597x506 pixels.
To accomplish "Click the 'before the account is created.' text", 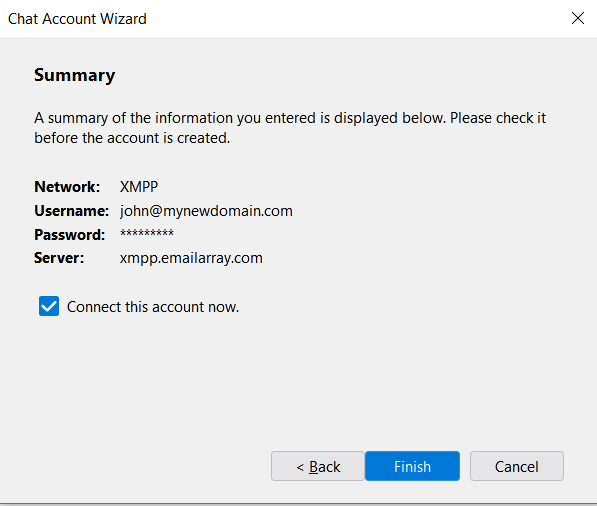I will click(x=132, y=138).
